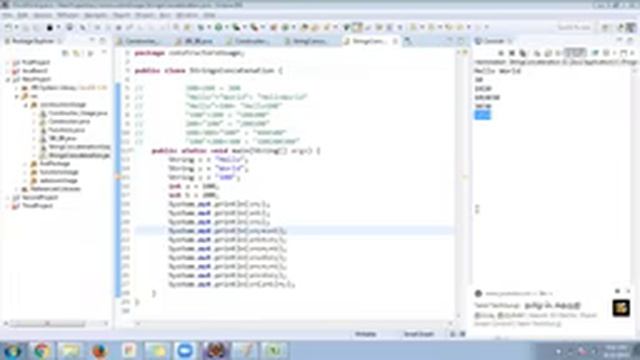Toggle Show Console When Standard Error Changes
Screen dimensions: 640x360
click(580, 53)
